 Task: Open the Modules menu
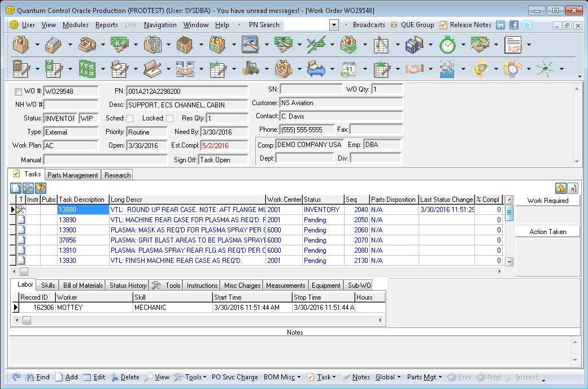point(77,24)
